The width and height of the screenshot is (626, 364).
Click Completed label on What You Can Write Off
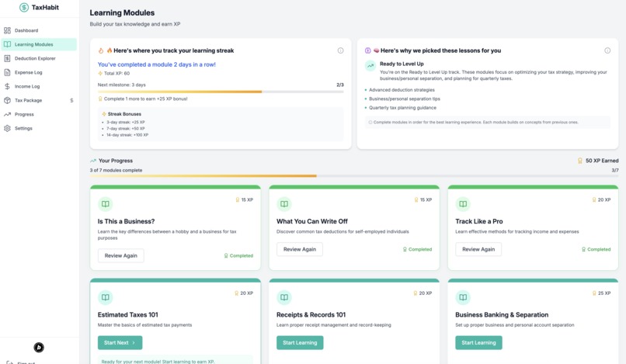(417, 249)
